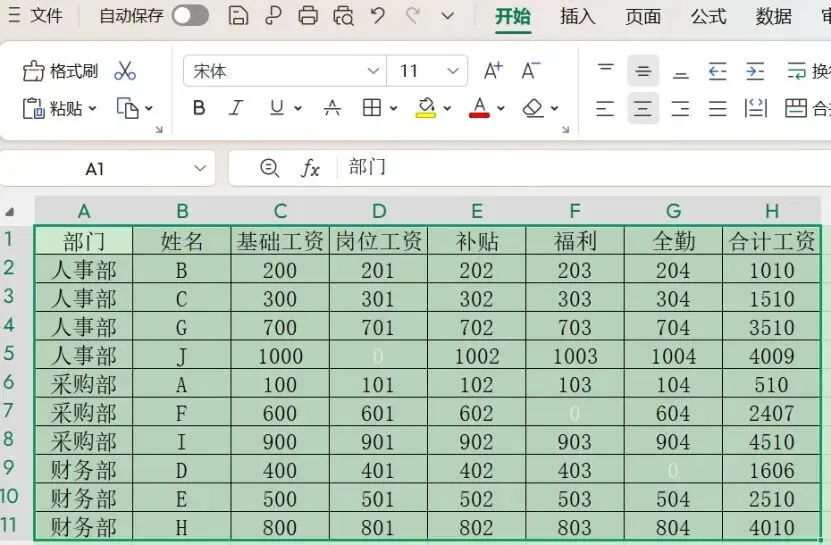The height and width of the screenshot is (545, 831).
Task: Click the distributed alignment icon
Action: 755,108
